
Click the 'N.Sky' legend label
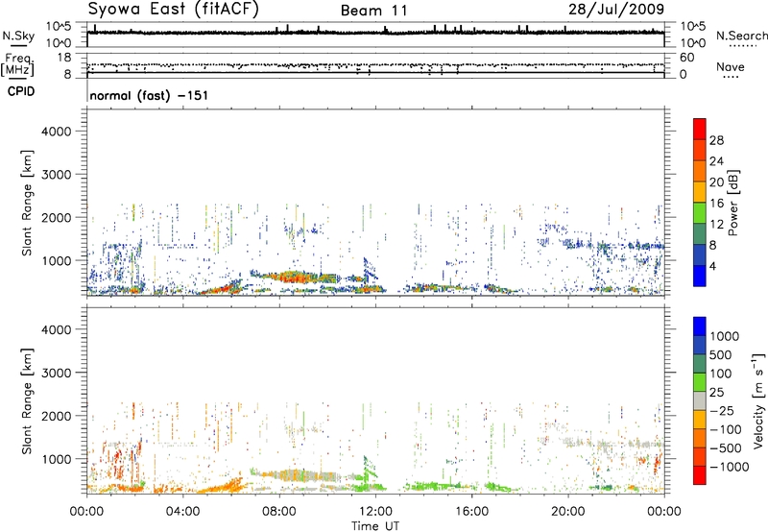point(18,36)
